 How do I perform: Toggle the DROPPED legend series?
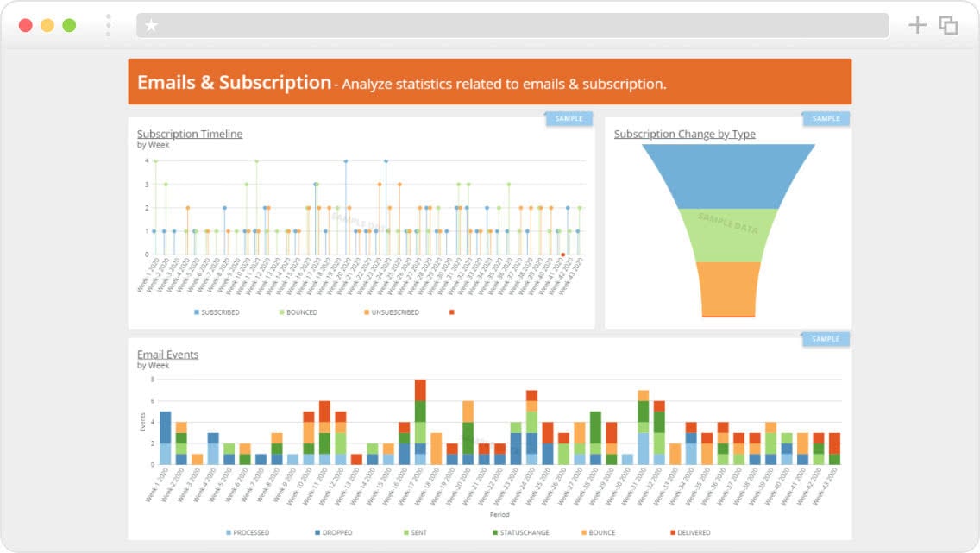tap(334, 532)
